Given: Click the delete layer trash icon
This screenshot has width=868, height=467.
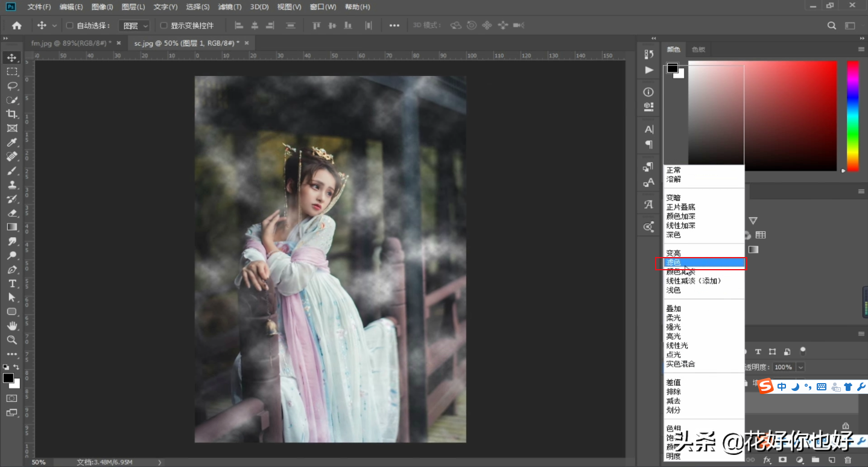Looking at the screenshot, I should pos(847,460).
